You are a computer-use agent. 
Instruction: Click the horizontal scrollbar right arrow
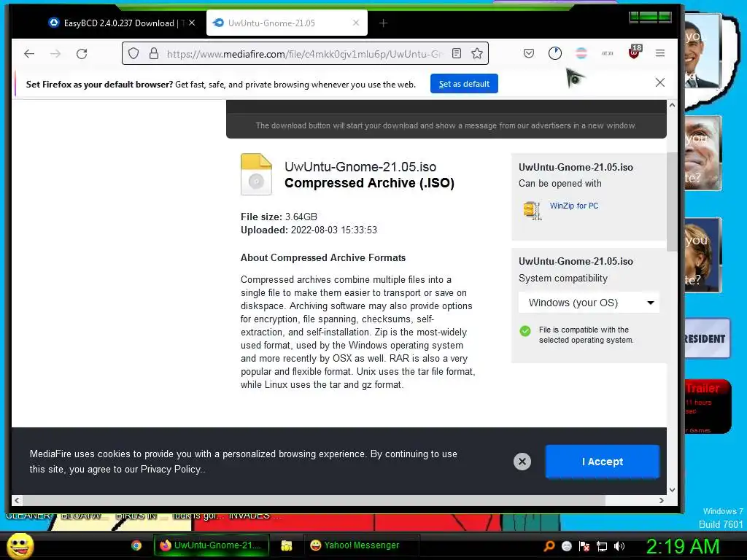pos(661,500)
